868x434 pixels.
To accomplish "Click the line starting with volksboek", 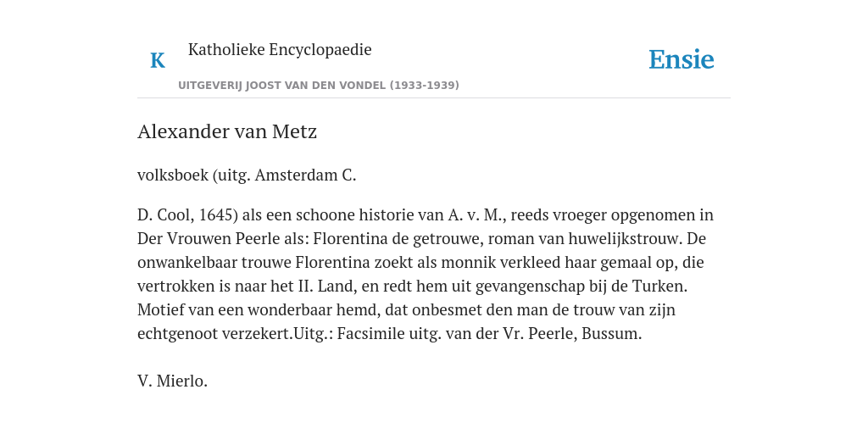I will (x=247, y=175).
